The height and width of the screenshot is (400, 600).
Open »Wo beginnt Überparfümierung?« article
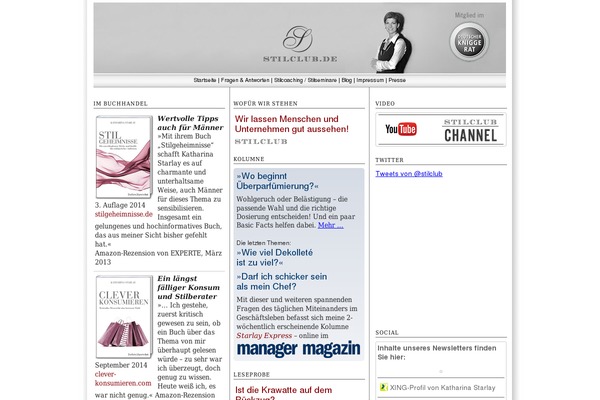277,181
